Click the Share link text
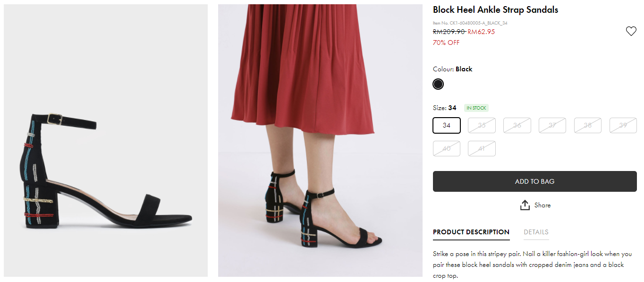 542,205
